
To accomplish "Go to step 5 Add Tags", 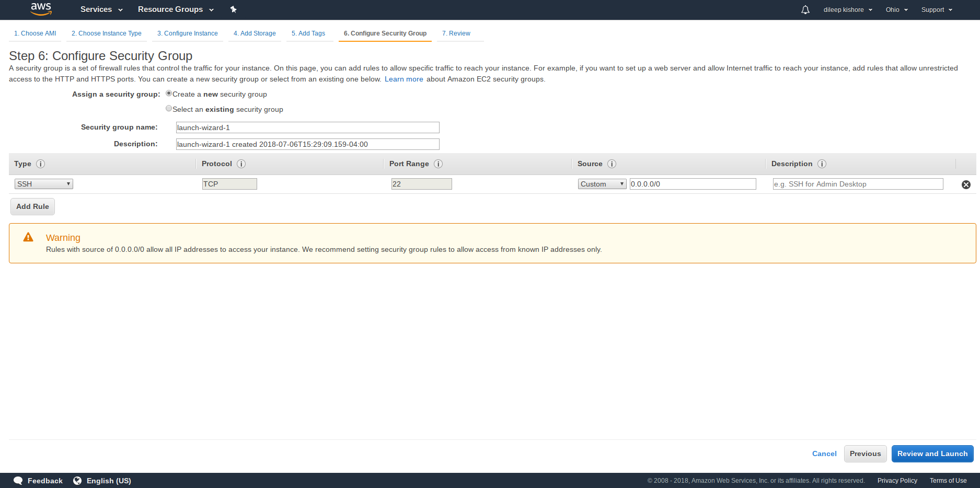I will tap(308, 33).
